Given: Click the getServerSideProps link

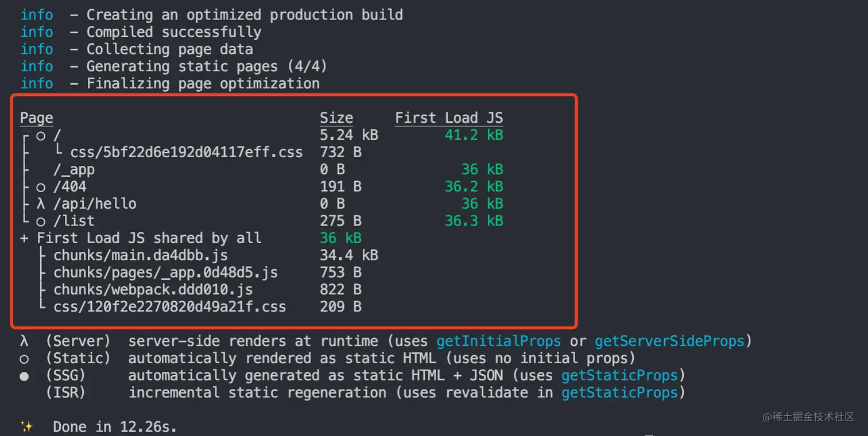Looking at the screenshot, I should [x=669, y=341].
